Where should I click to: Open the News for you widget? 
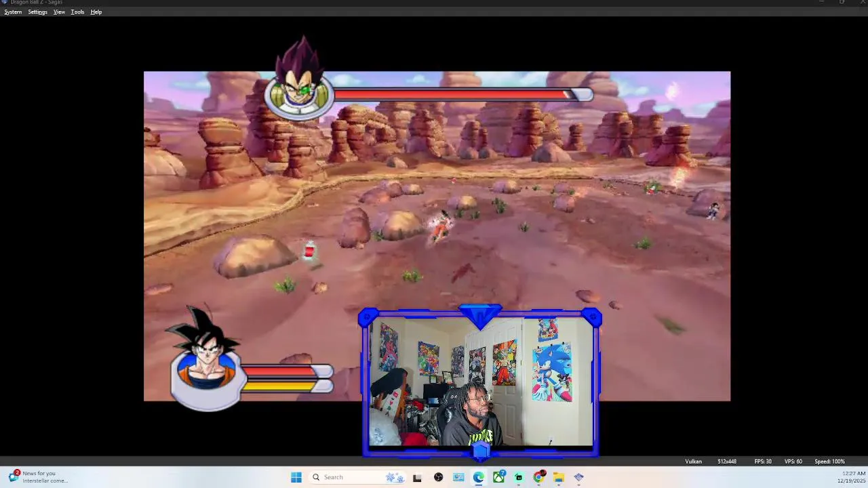tap(37, 476)
